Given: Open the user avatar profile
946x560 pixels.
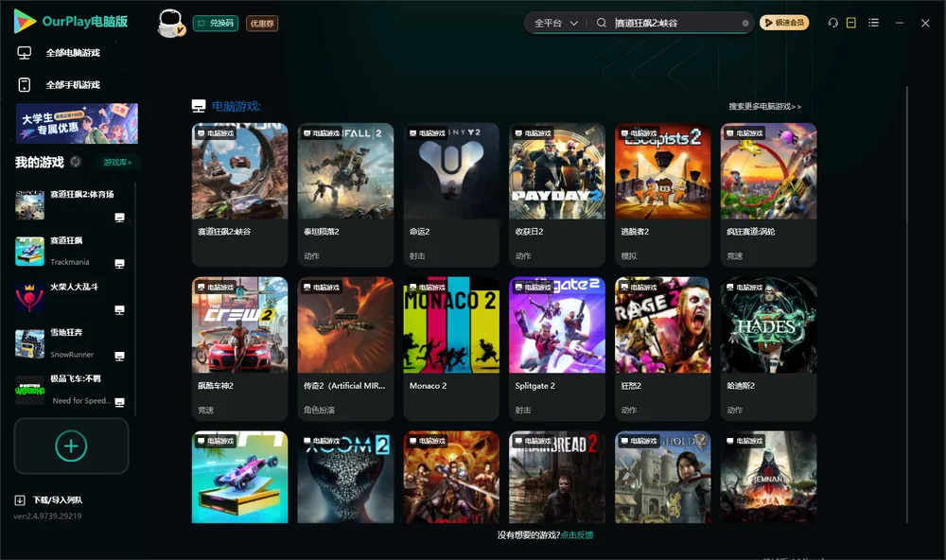Looking at the screenshot, I should point(170,23).
